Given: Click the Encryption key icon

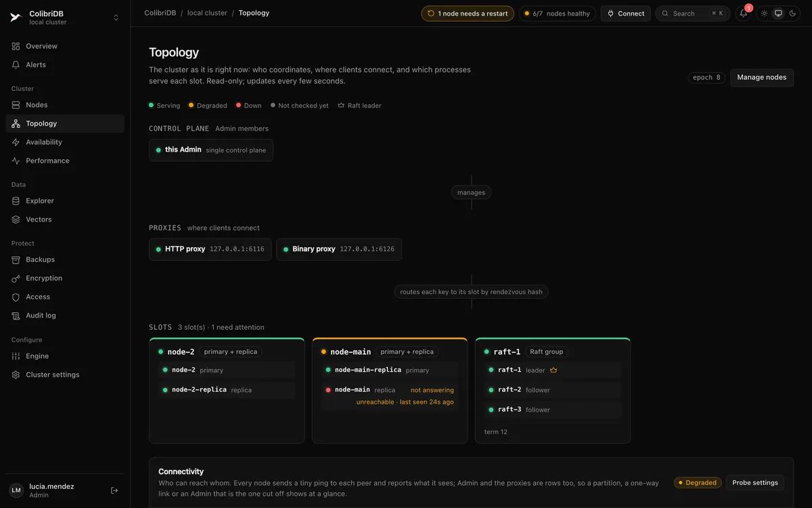Looking at the screenshot, I should click(x=16, y=278).
